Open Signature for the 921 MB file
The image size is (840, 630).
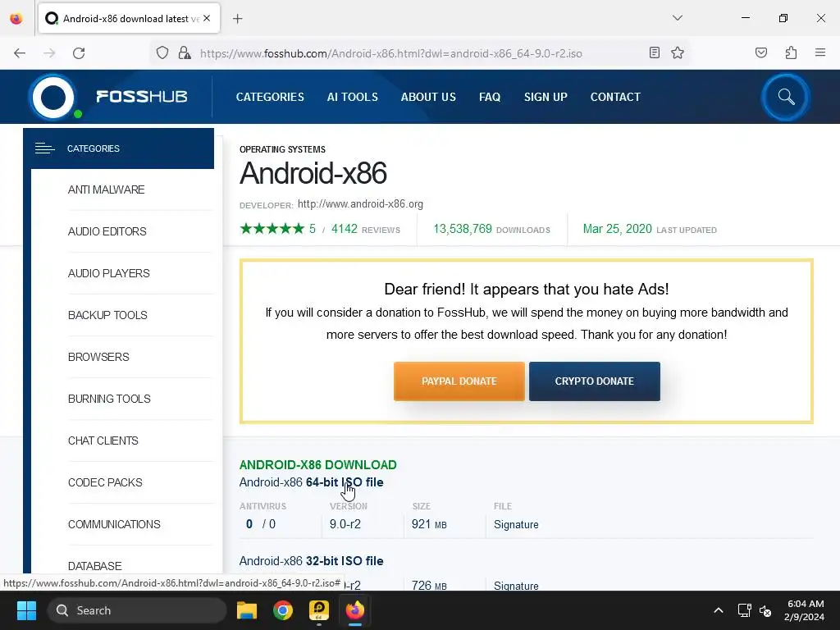click(516, 524)
